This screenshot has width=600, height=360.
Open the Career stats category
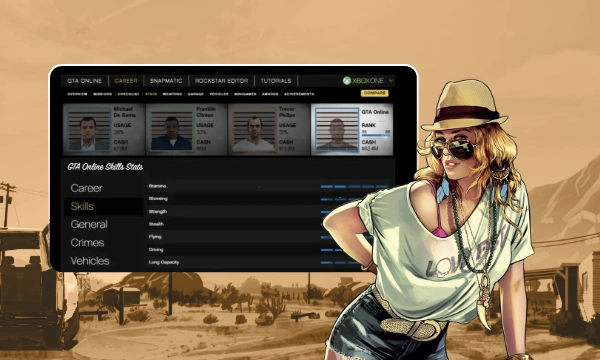86,188
